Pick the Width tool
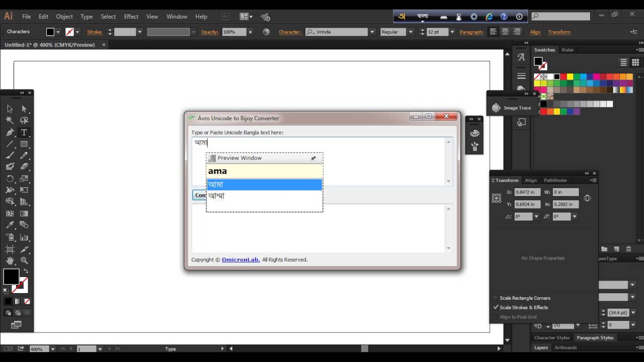Image resolution: width=644 pixels, height=362 pixels. (10, 190)
